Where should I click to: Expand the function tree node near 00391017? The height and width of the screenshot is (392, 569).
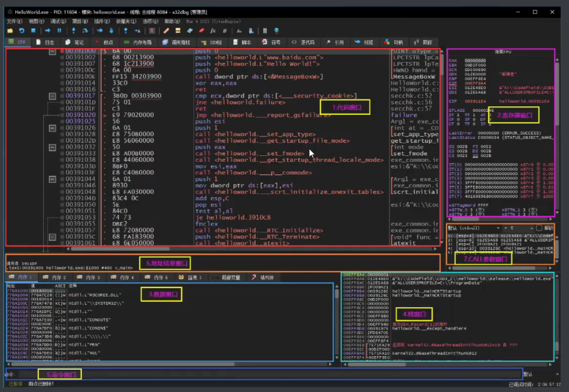(53, 96)
